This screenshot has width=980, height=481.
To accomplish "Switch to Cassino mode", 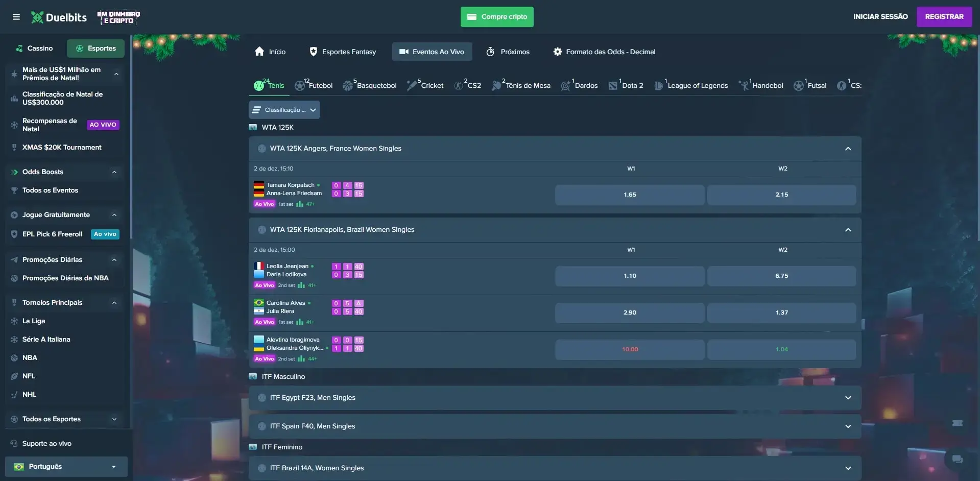I will (35, 49).
